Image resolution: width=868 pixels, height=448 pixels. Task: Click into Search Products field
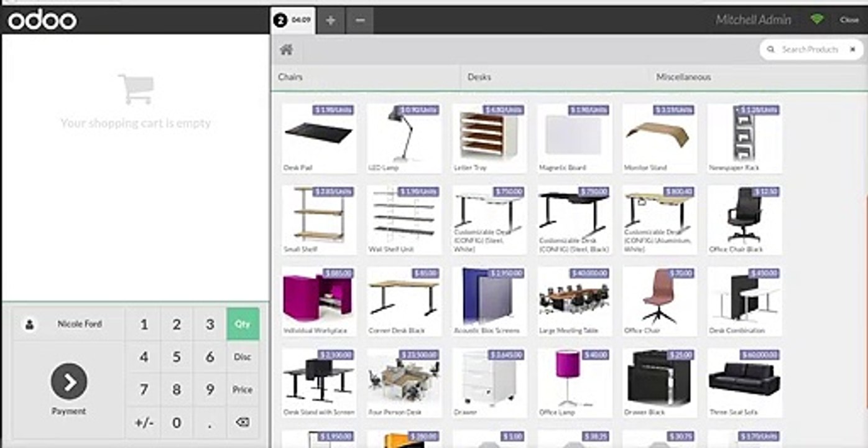810,49
